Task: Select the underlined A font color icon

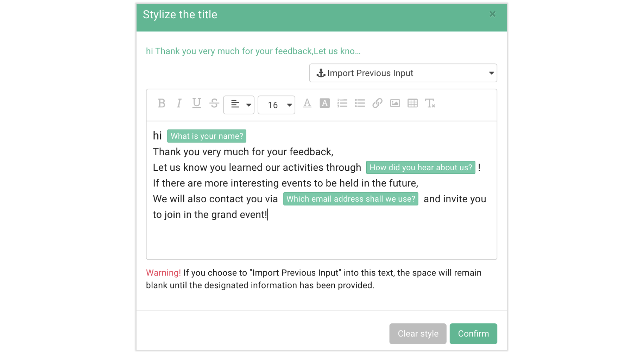Action: [307, 103]
